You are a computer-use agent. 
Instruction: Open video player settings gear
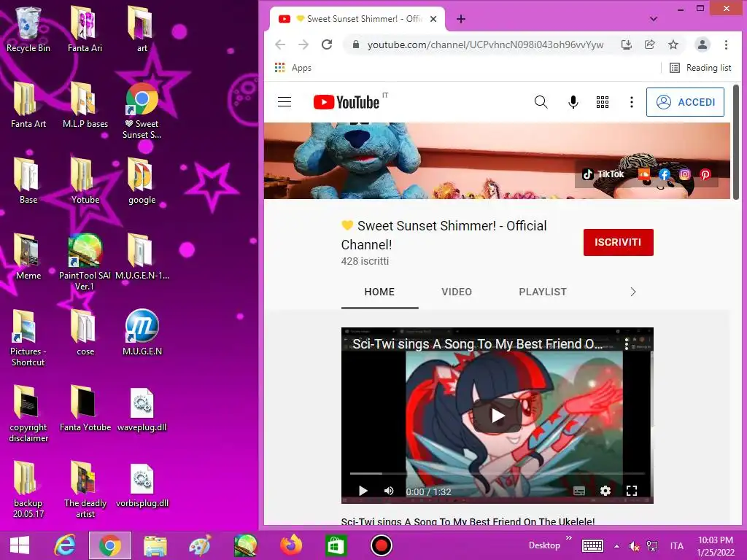point(605,491)
